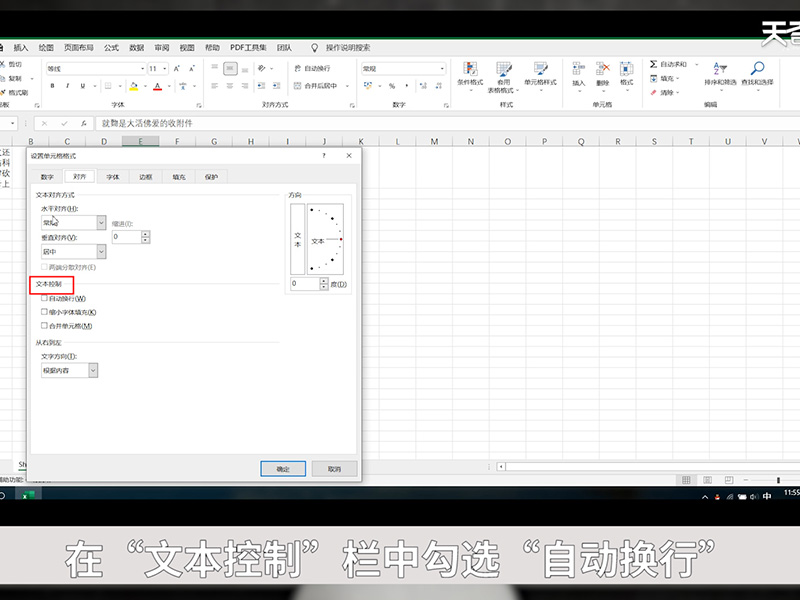Click the formula bar text

(x=147, y=123)
